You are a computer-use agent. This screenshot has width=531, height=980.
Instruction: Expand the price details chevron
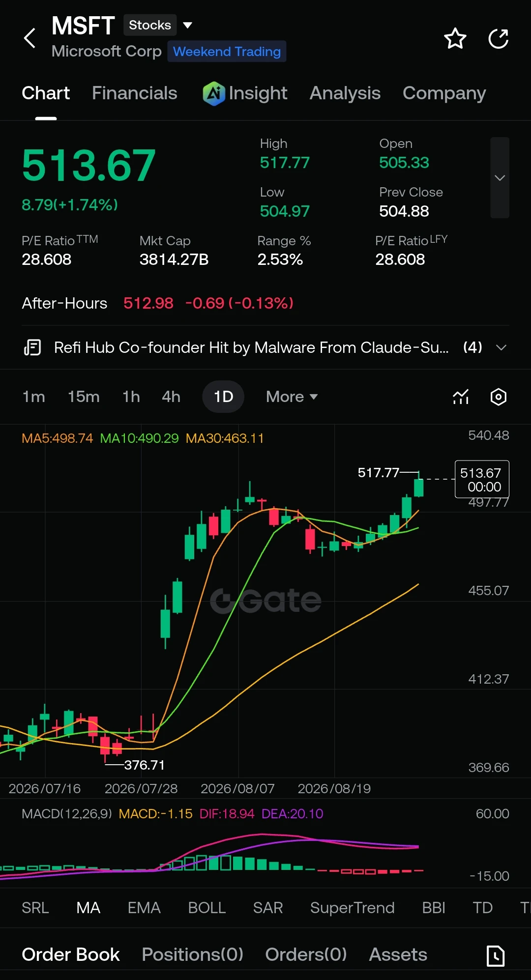tap(500, 178)
